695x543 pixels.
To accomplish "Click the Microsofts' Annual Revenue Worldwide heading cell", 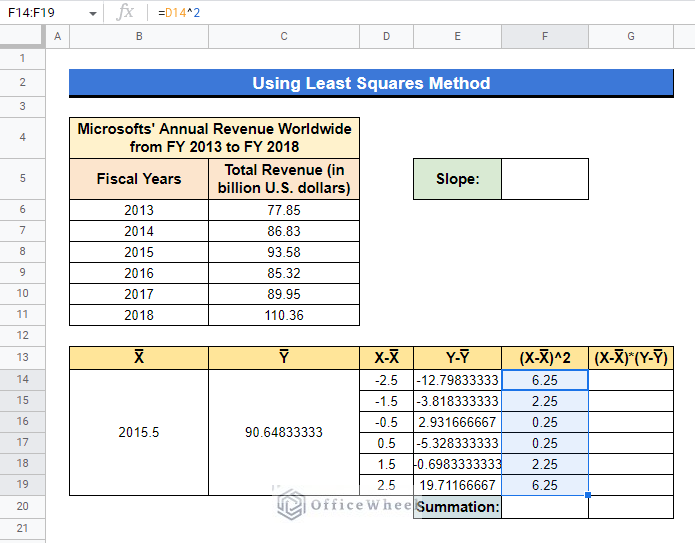I will coord(215,138).
